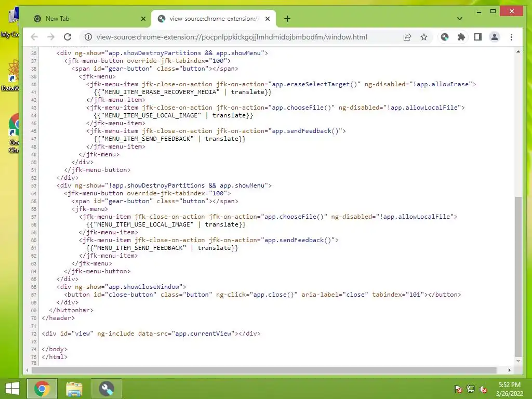Image resolution: width=532 pixels, height=399 pixels.
Task: Click Action Center flag tray icon
Action: click(x=458, y=389)
